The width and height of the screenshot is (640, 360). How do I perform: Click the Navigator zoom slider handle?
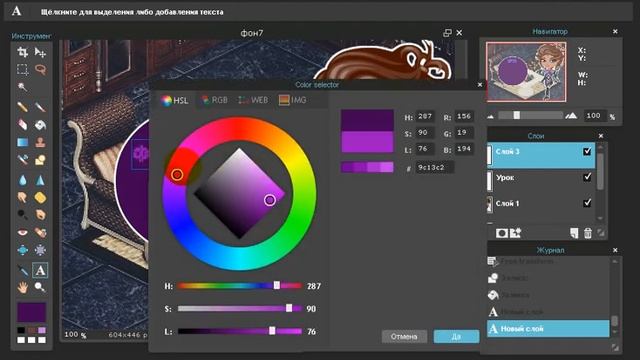[517, 116]
